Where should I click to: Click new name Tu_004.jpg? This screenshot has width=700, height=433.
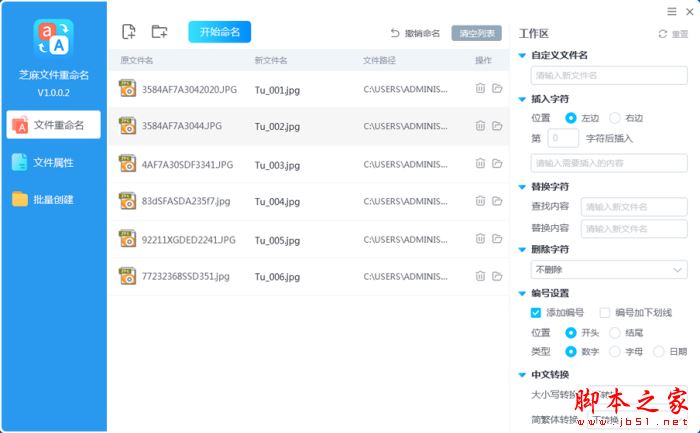click(277, 202)
